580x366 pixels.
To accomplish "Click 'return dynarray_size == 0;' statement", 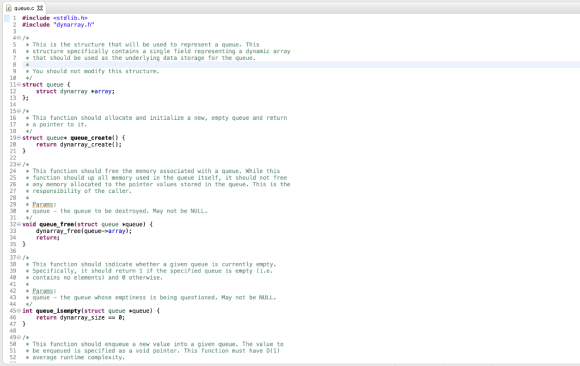I will [x=80, y=318].
